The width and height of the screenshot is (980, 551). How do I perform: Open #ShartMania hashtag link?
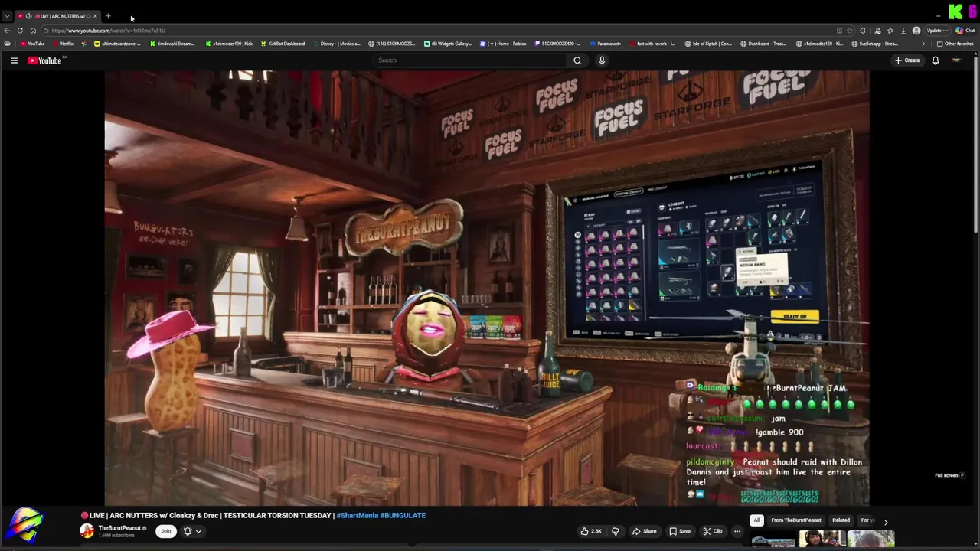tap(357, 515)
